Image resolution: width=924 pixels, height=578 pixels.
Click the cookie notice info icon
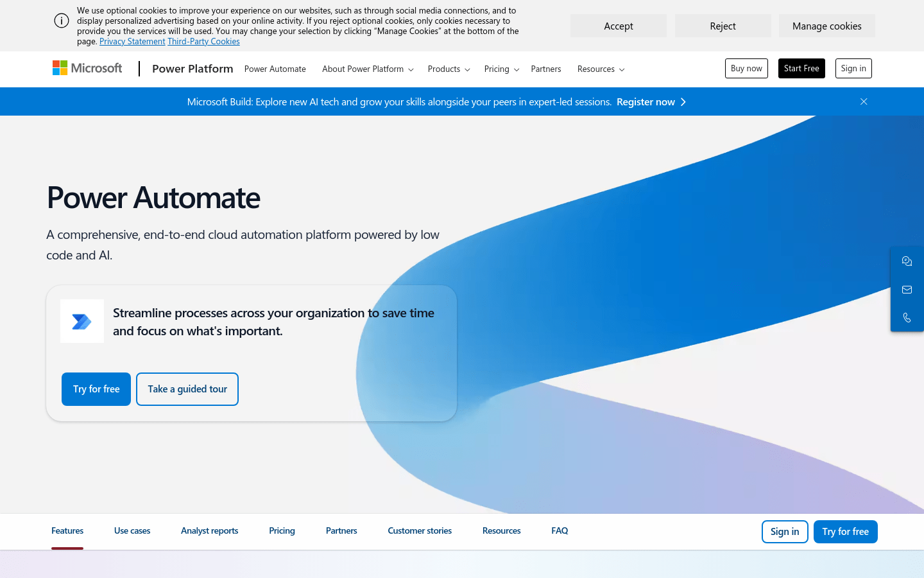tap(62, 21)
